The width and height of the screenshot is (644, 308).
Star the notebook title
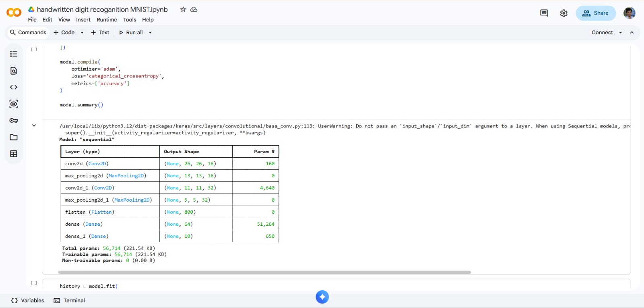click(183, 9)
